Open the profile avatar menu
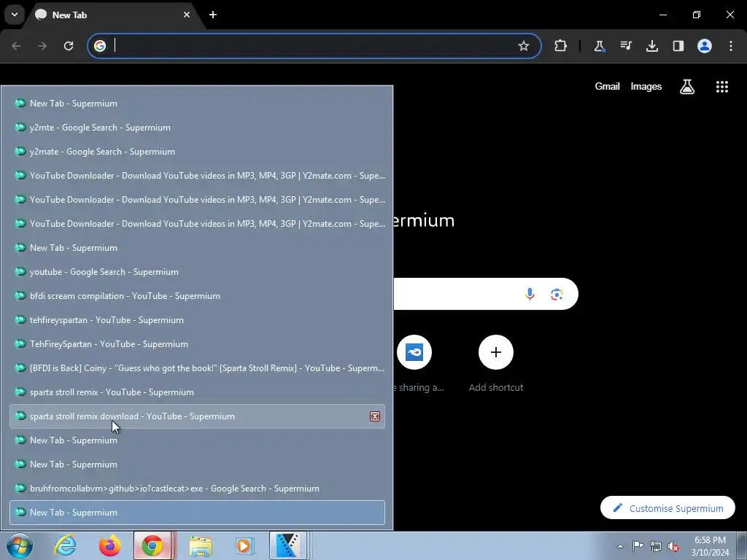The width and height of the screenshot is (747, 560). (705, 46)
